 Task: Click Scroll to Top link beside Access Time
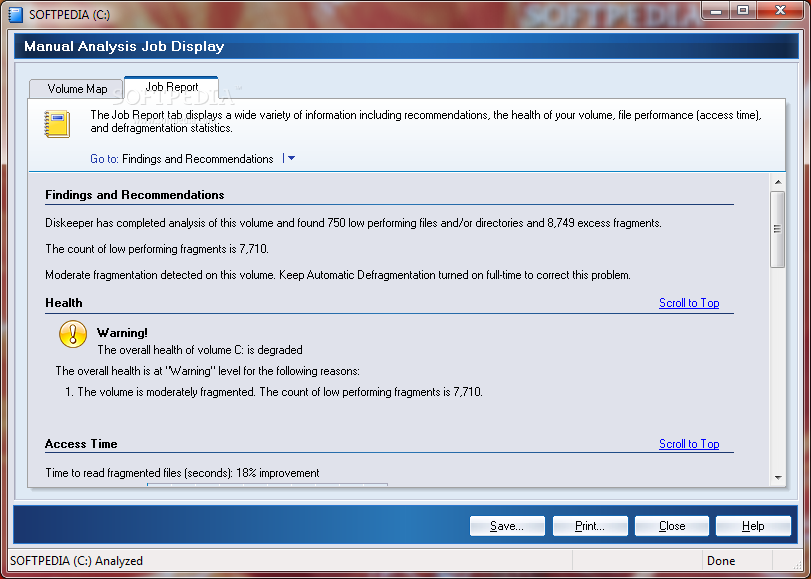[x=689, y=443]
